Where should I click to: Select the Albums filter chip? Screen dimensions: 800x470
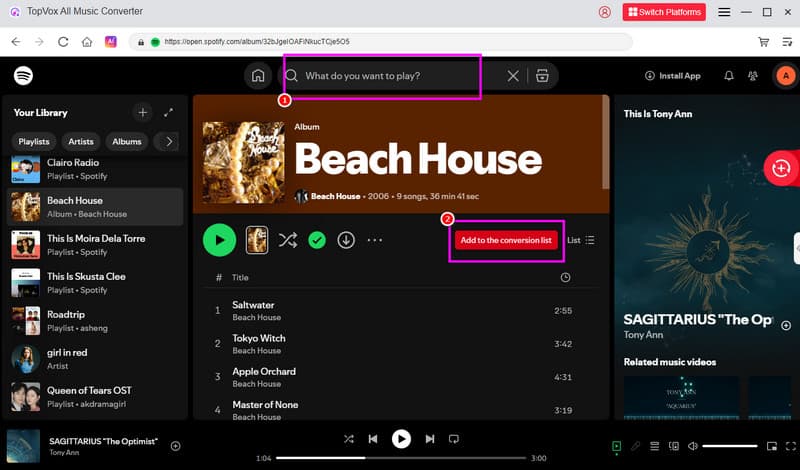(127, 142)
